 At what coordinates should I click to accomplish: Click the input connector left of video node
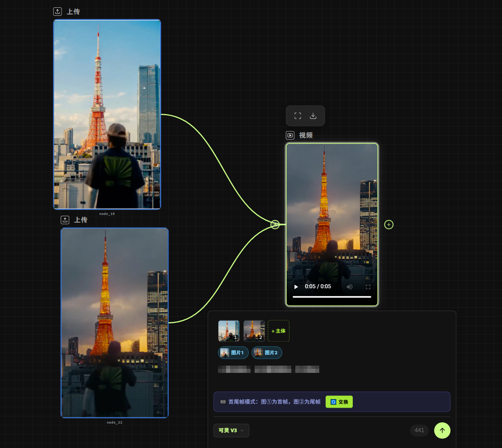(x=275, y=224)
